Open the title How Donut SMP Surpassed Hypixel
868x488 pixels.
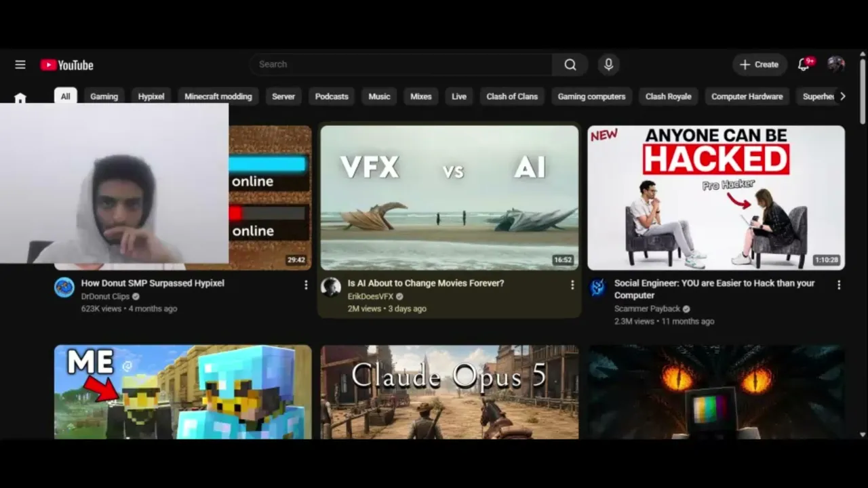click(x=153, y=283)
